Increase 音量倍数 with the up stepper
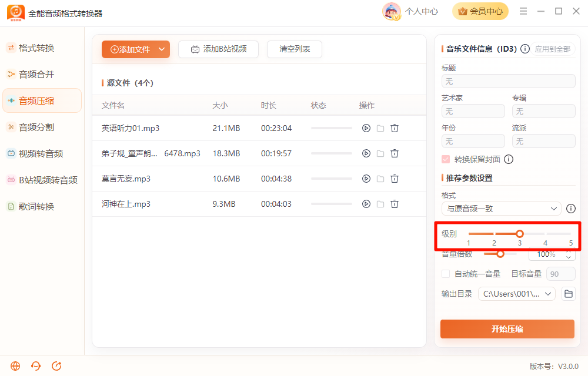The height and width of the screenshot is (376, 588). (569, 251)
